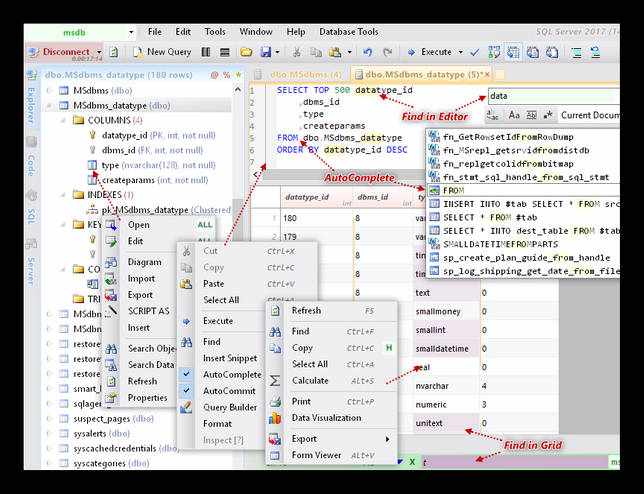The height and width of the screenshot is (494, 644).
Task: Redo edit with toolbar arrow icon
Action: click(387, 52)
